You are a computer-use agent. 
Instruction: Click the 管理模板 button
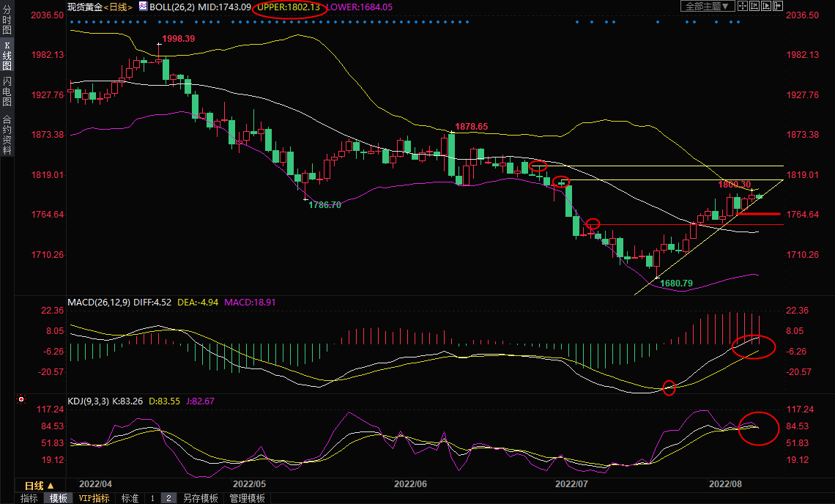(247, 498)
